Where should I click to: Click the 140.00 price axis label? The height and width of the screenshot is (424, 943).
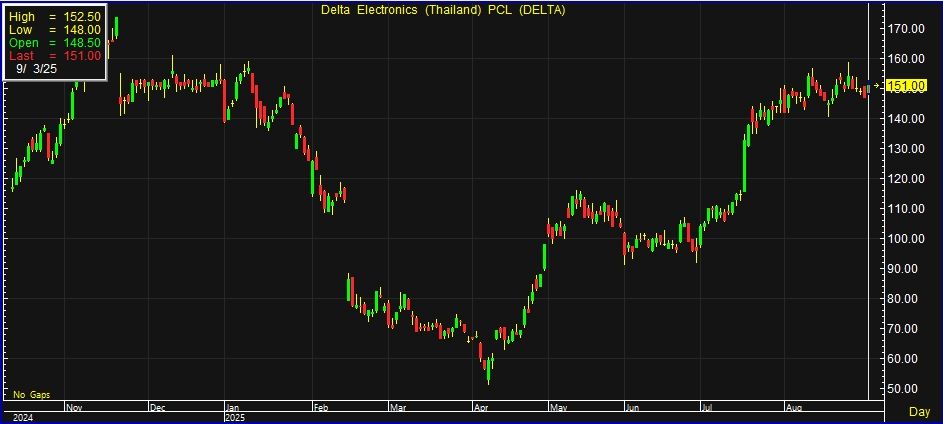[x=907, y=118]
